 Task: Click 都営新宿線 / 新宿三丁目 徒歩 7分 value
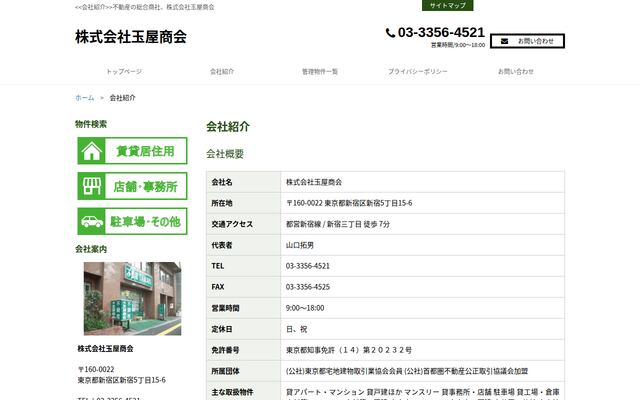point(338,224)
